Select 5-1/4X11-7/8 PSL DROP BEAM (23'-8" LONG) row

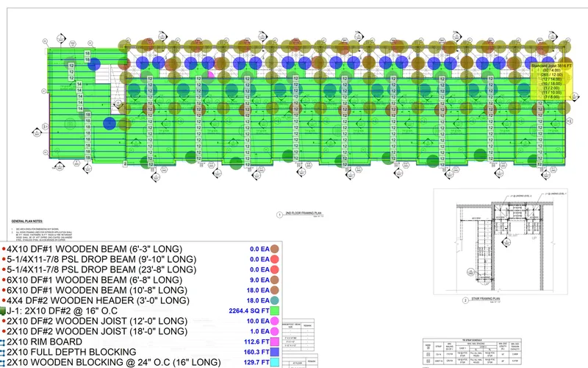pyautogui.click(x=140, y=269)
